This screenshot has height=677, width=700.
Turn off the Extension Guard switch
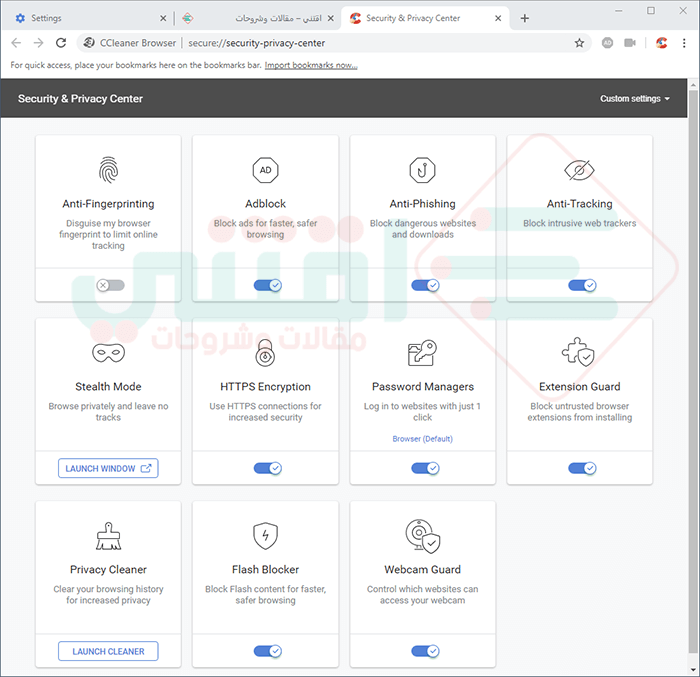(x=582, y=468)
